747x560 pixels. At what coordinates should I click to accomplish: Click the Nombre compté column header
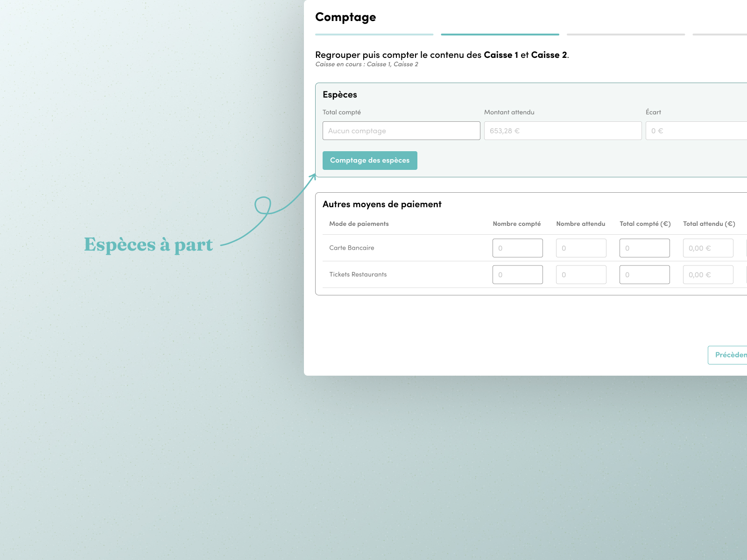coord(517,224)
